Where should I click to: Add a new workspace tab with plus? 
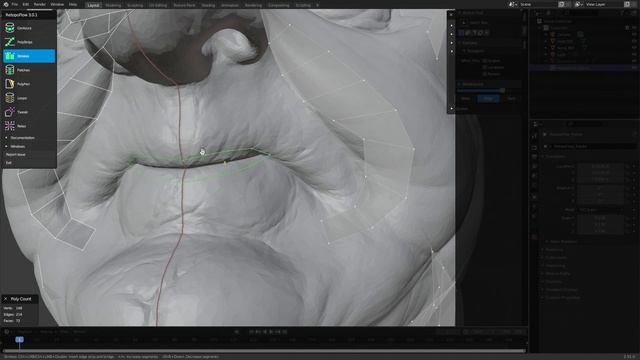pyautogui.click(x=318, y=5)
